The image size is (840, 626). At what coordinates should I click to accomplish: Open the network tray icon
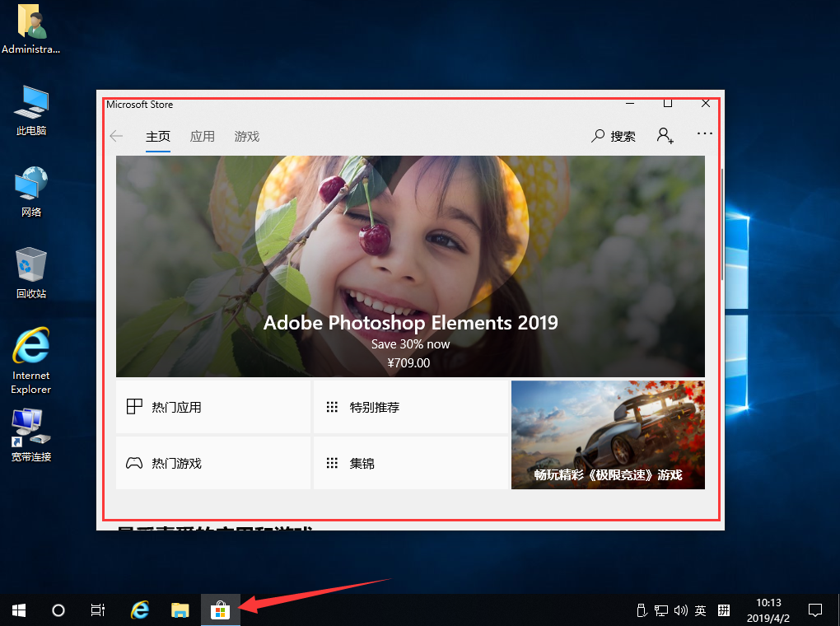tap(661, 610)
